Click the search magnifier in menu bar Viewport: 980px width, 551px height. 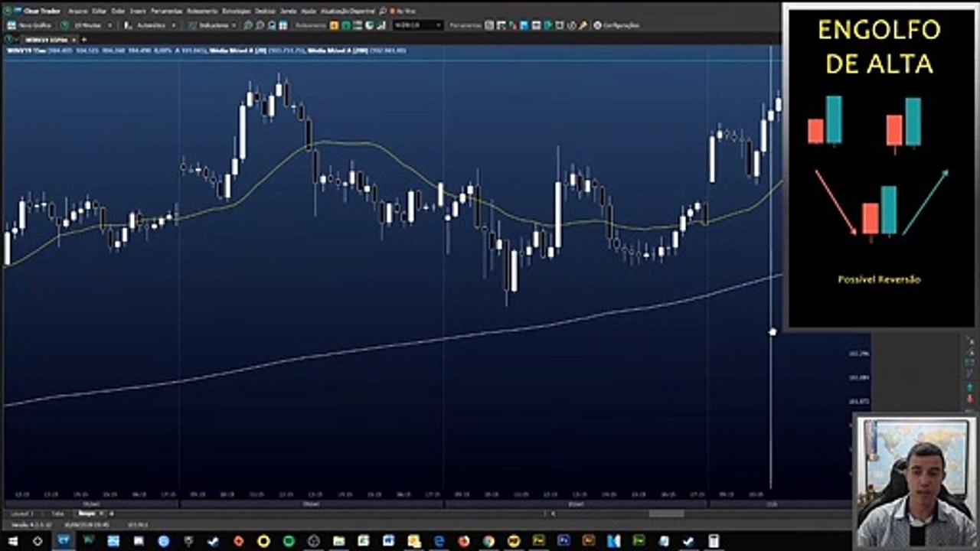382,11
